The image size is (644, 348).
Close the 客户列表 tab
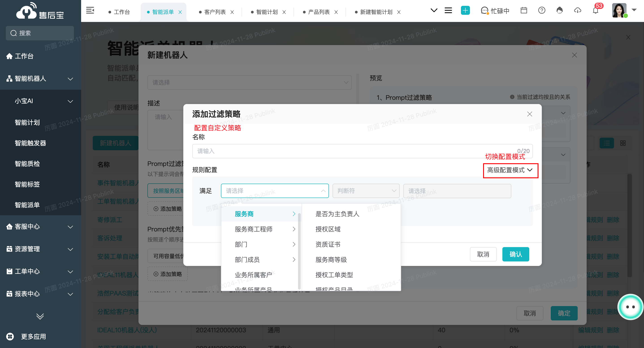(x=232, y=12)
